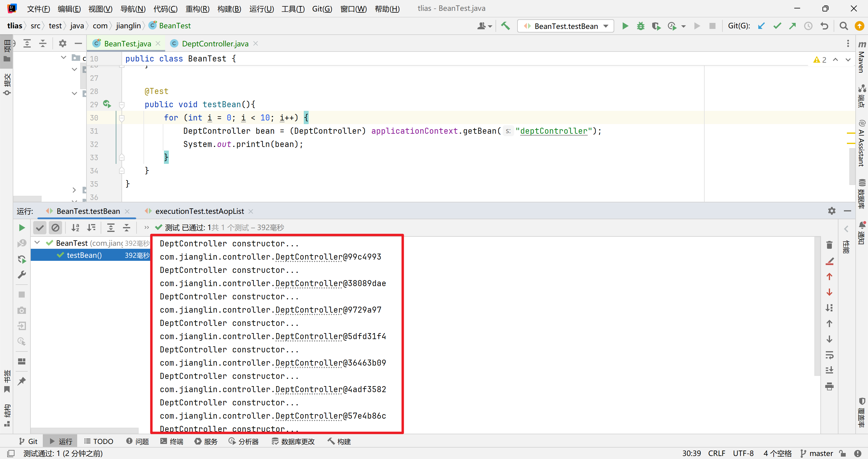Close the BeanTest.java editor tab

tap(158, 43)
